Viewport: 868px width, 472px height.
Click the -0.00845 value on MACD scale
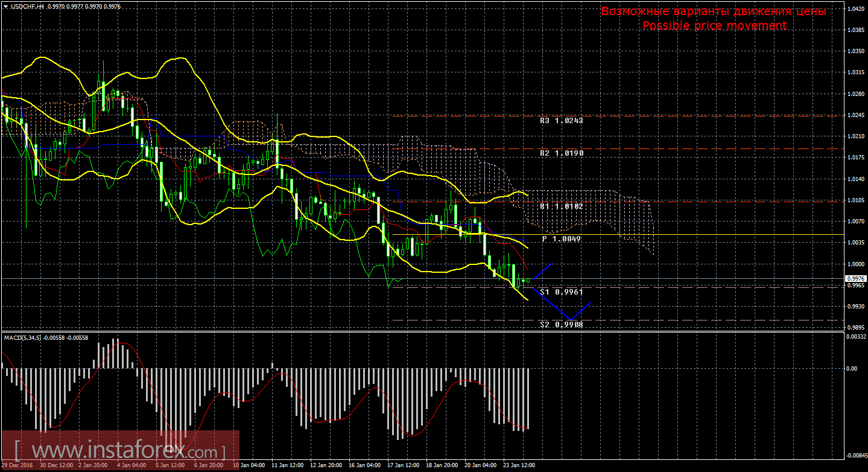click(x=855, y=456)
